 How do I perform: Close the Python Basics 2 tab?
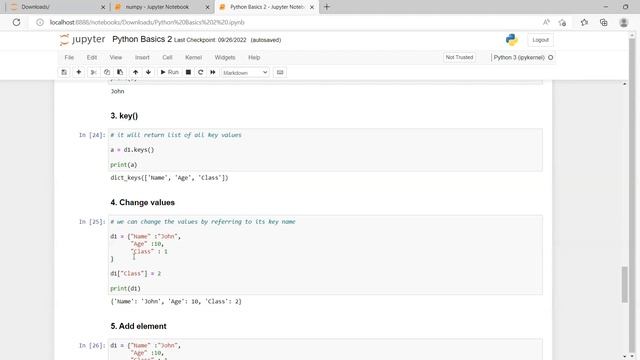pos(312,7)
